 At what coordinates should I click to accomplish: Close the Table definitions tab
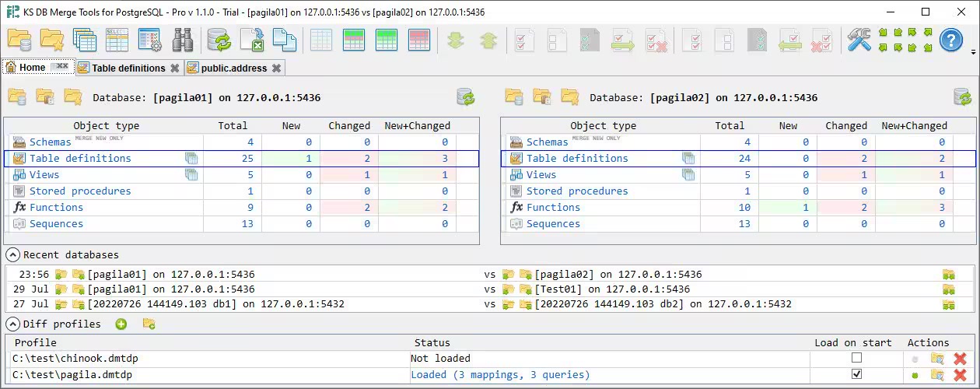pyautogui.click(x=175, y=68)
